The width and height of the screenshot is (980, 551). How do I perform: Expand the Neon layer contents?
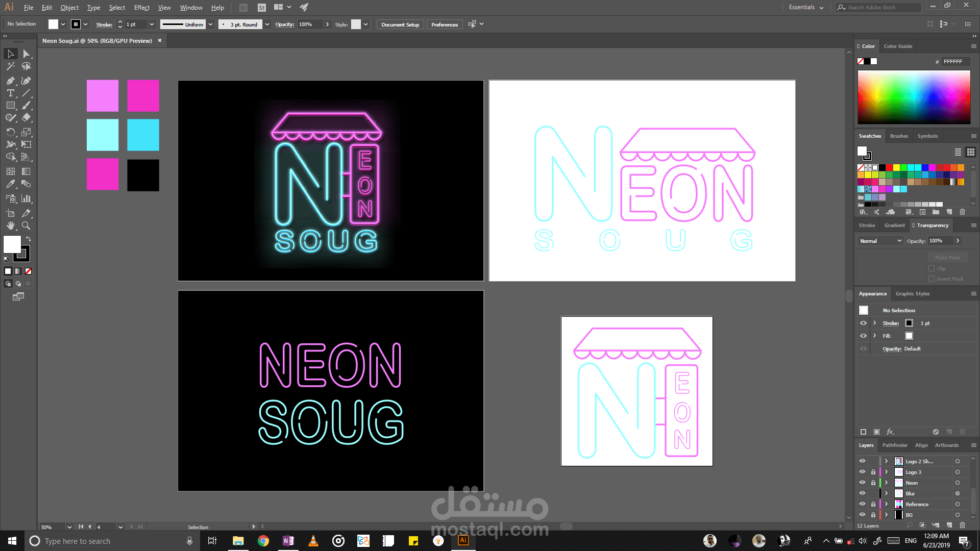pyautogui.click(x=886, y=483)
